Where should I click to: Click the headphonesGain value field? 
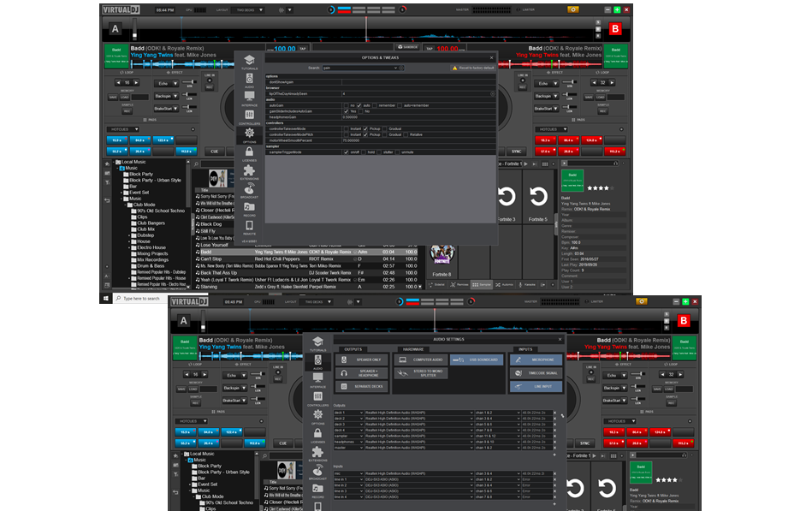[418, 117]
